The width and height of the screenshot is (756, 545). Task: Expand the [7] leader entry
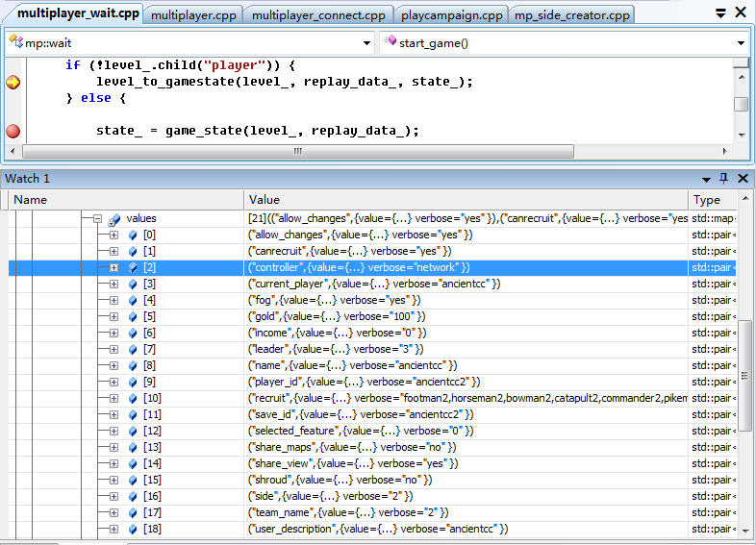pos(113,350)
